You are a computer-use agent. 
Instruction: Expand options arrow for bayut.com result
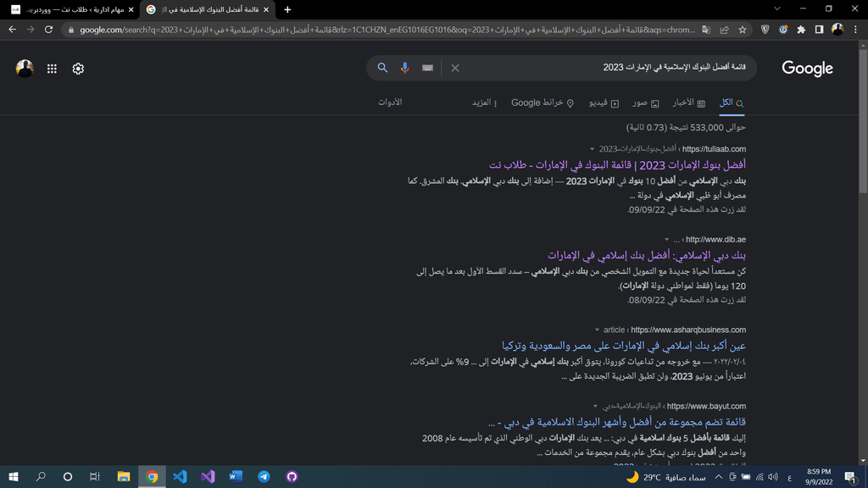coord(595,406)
